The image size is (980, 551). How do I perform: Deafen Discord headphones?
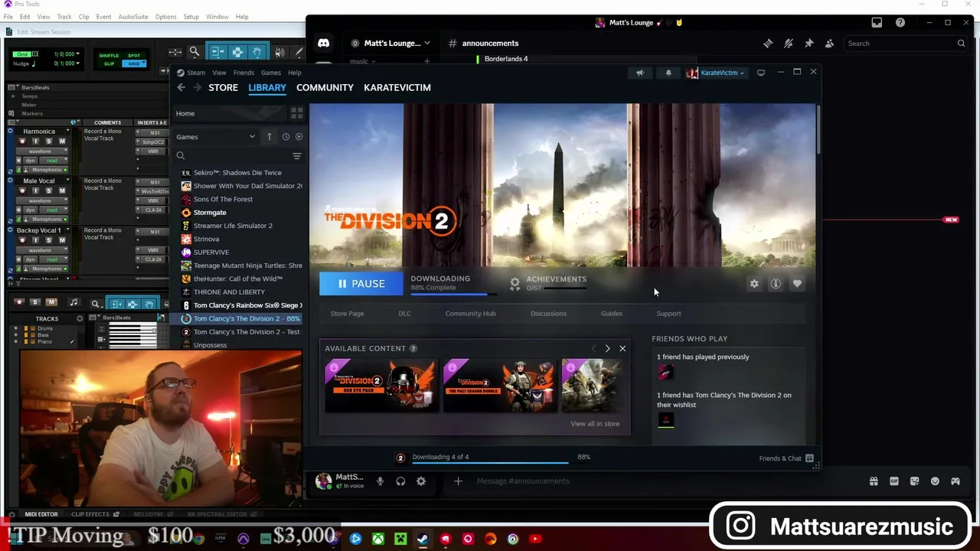pos(400,481)
